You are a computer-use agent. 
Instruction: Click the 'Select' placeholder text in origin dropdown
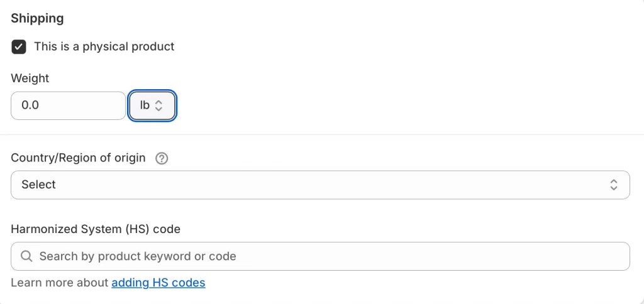pos(38,185)
